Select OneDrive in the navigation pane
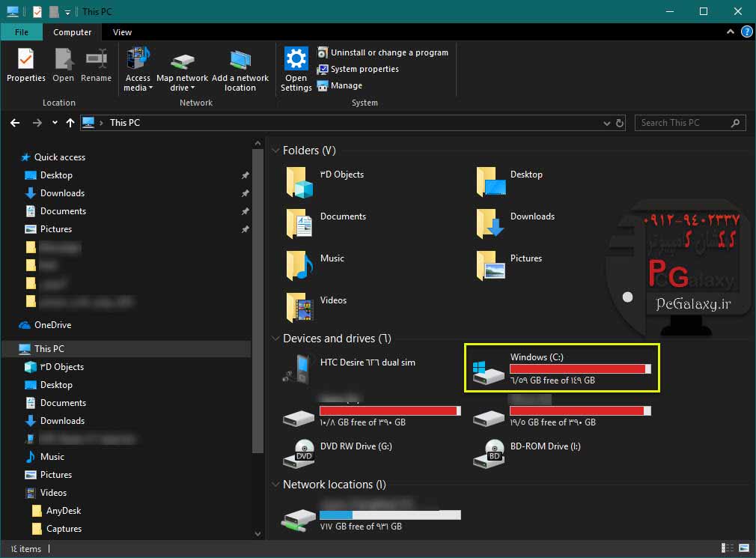 tap(52, 325)
